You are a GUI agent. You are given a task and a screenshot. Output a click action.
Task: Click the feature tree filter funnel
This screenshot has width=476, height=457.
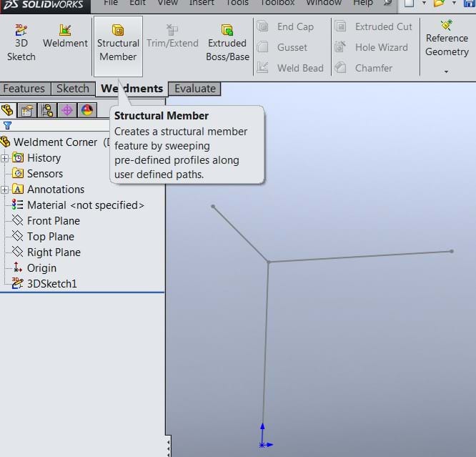pos(7,126)
